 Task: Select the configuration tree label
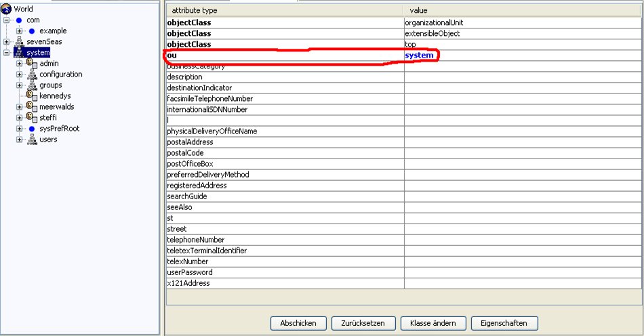point(61,75)
